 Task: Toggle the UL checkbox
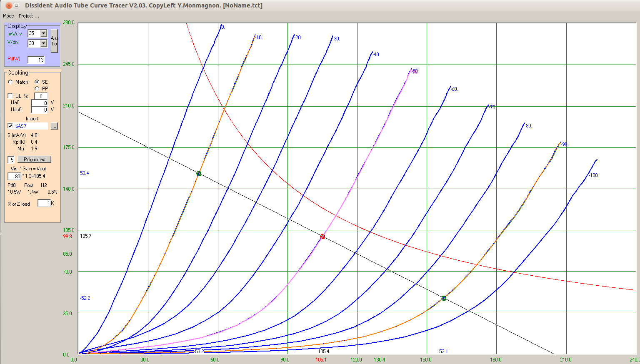click(x=10, y=96)
